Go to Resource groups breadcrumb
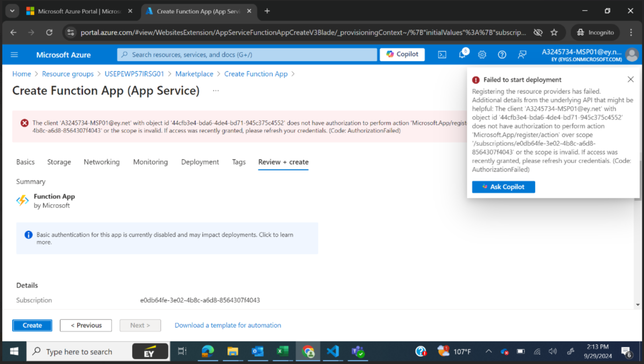 point(68,74)
